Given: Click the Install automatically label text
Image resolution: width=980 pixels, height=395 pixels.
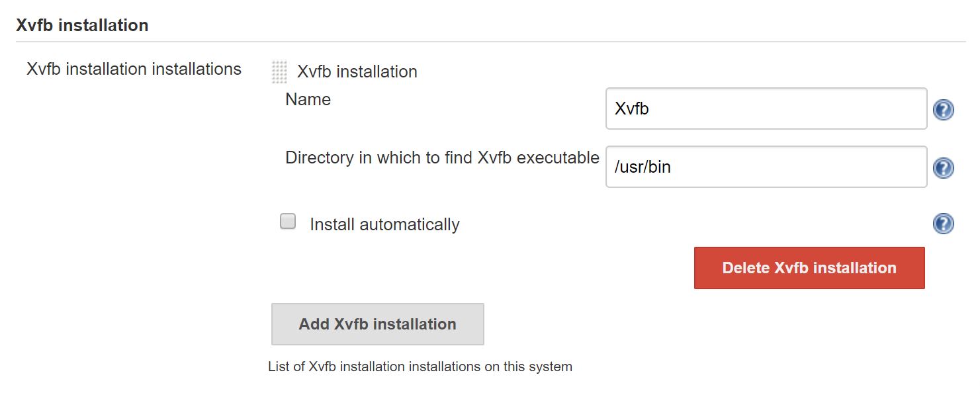Looking at the screenshot, I should [384, 224].
